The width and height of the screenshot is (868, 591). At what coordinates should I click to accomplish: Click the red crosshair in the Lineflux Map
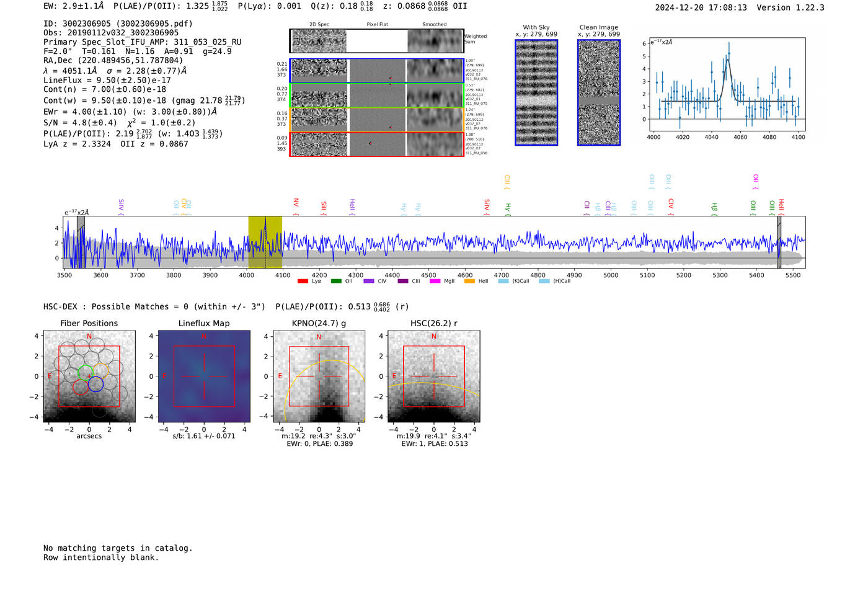[204, 376]
